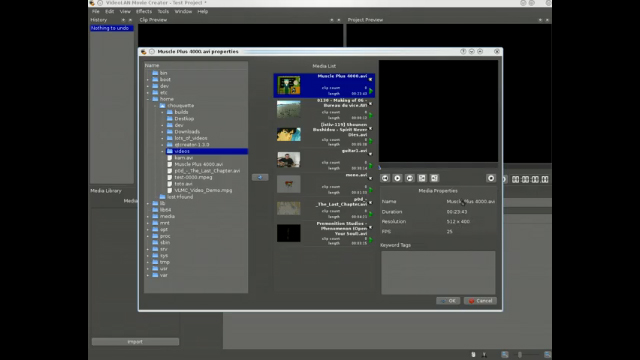Expand the boot folder
The image size is (640, 360).
[x=148, y=80]
